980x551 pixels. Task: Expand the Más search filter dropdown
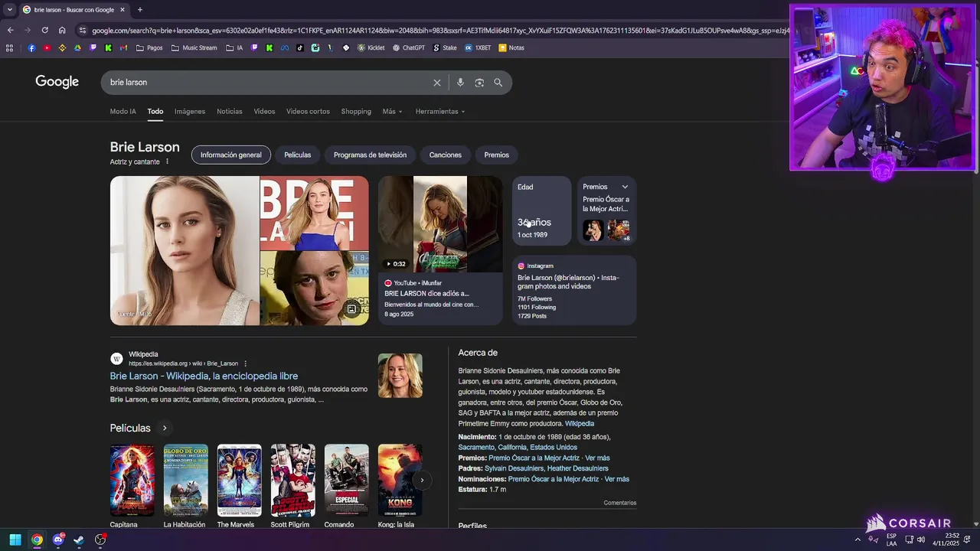point(393,112)
